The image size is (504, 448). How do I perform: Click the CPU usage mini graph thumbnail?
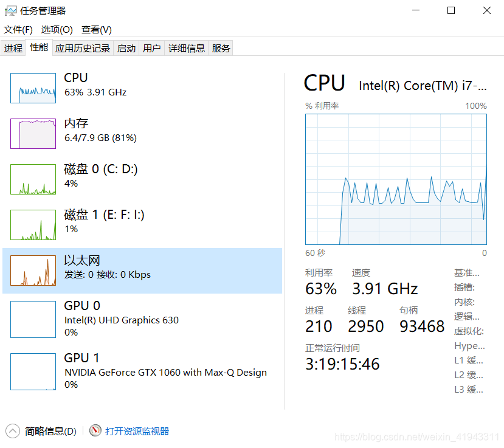pyautogui.click(x=33, y=88)
